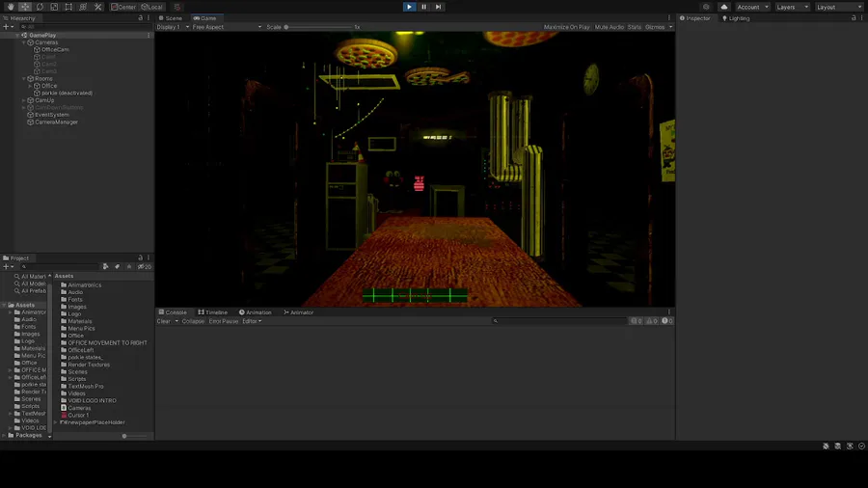Toggle Mute Audio

point(609,27)
